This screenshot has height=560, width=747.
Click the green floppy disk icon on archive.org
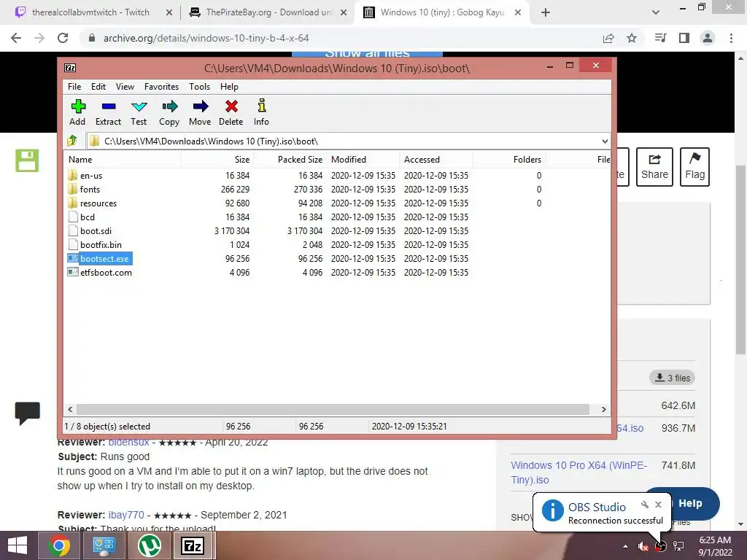27,160
